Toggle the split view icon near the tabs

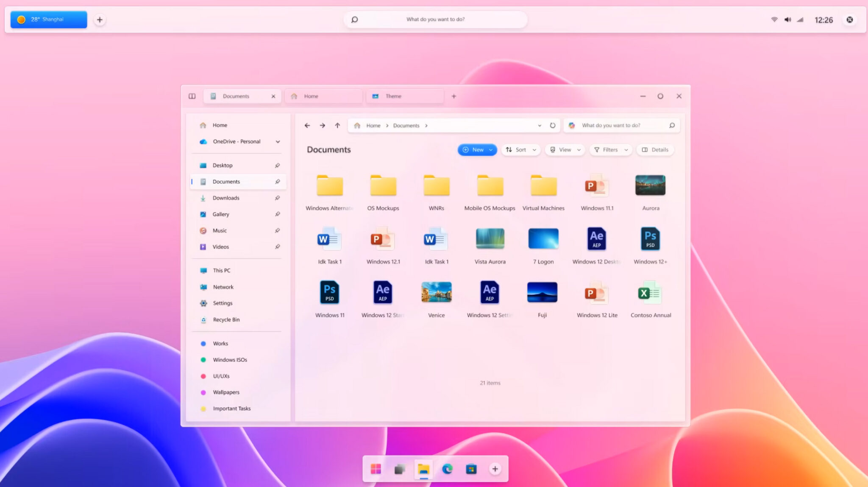(192, 96)
